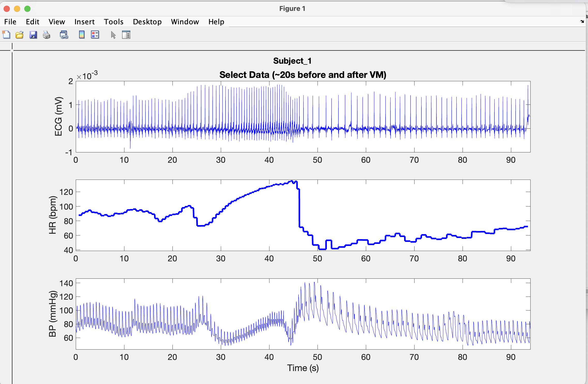Click the dock figure arrow at top right
The width and height of the screenshot is (588, 384).
point(582,21)
